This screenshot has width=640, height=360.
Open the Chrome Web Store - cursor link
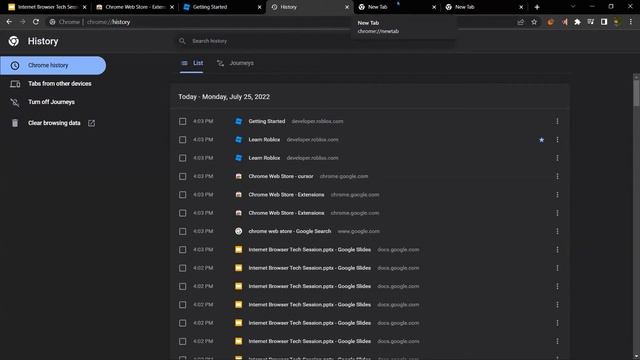coord(281,176)
